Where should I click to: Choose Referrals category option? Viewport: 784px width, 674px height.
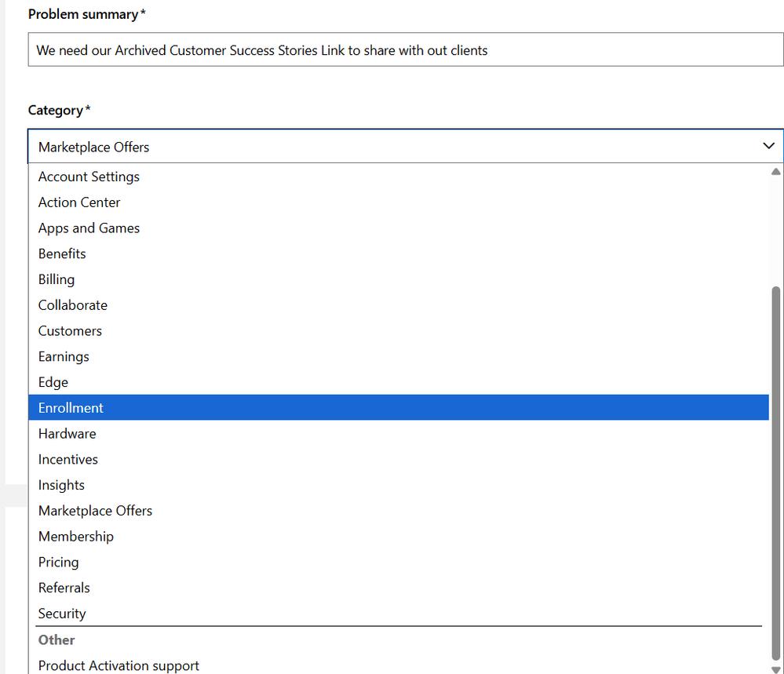tap(399, 588)
